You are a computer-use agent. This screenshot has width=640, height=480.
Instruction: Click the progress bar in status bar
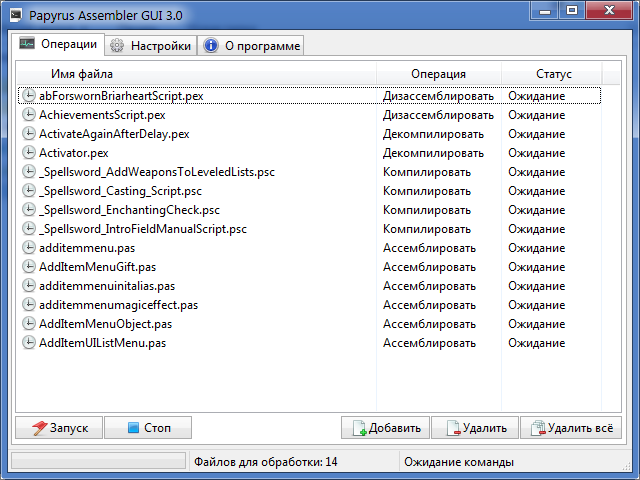98,462
